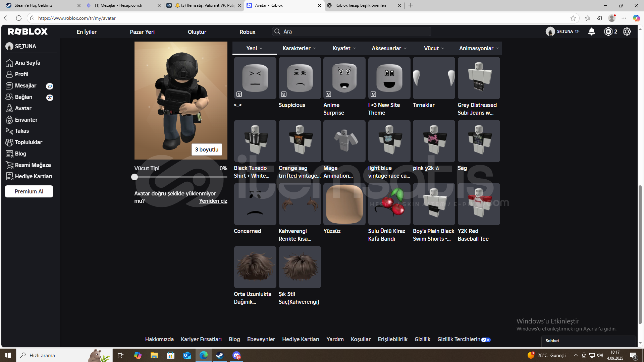Open Resmî Mağaza in sidebar
Screen dimensions: 644x362
pos(33,165)
